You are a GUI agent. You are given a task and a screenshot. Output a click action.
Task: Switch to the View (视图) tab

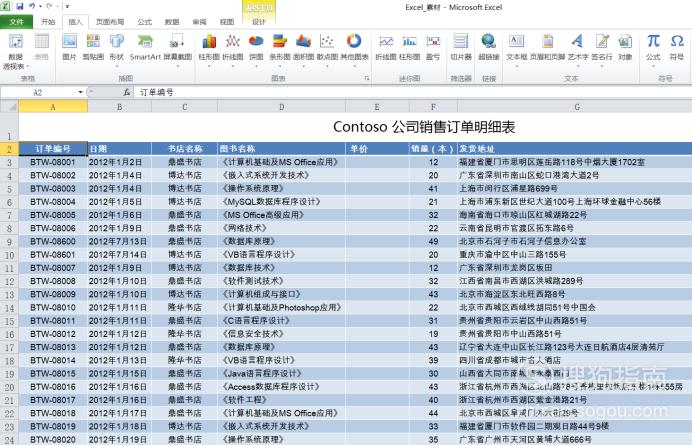(x=227, y=22)
